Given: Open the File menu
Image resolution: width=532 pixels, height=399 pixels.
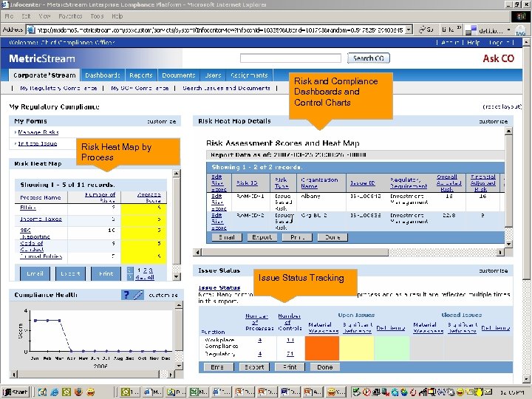Looking at the screenshot, I should coord(9,16).
